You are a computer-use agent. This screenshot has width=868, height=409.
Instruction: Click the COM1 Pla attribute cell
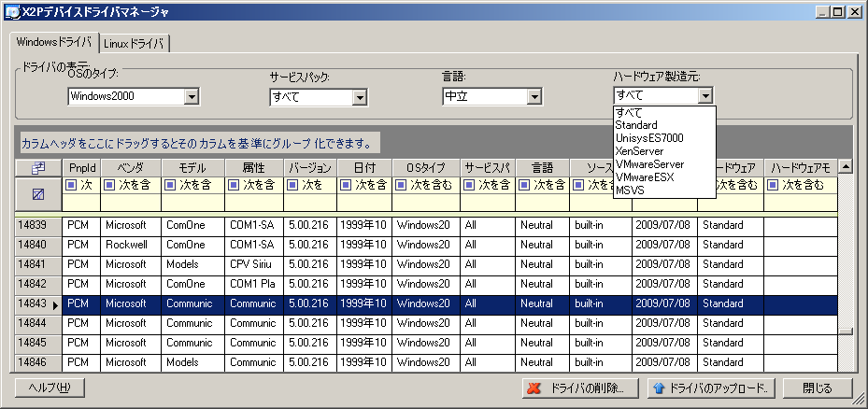click(254, 284)
